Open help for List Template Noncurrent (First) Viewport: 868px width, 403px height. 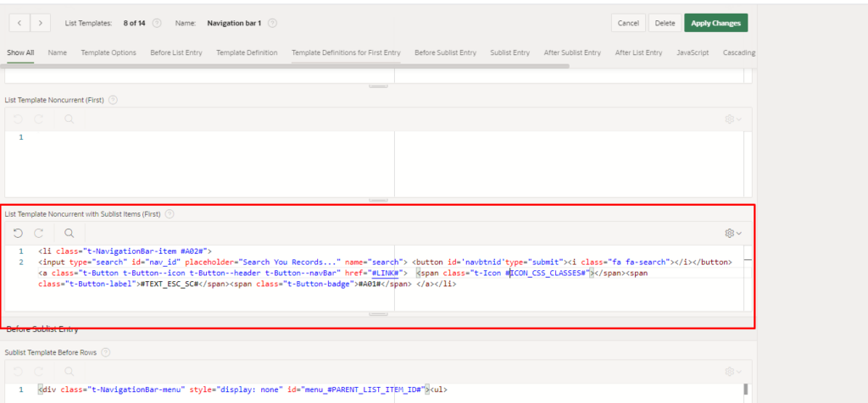coord(113,100)
